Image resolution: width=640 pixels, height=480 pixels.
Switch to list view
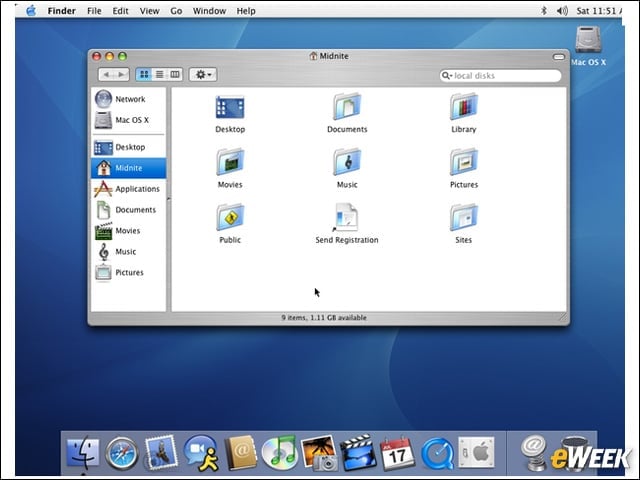(160, 74)
